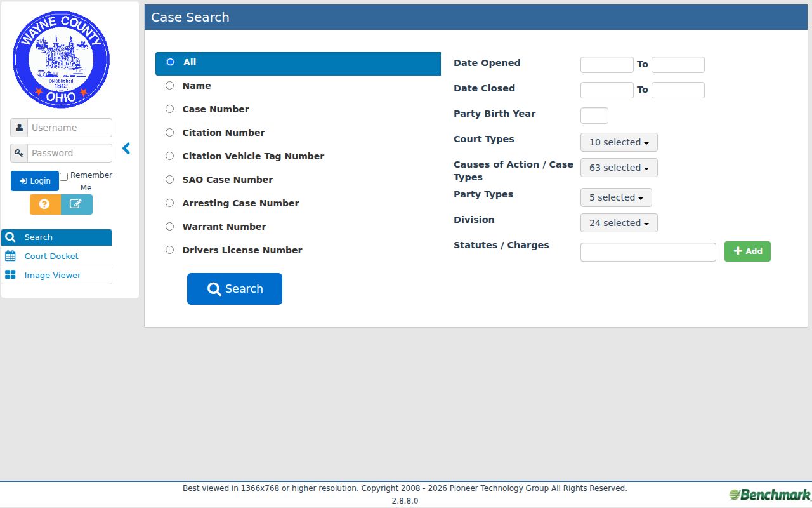Click the large blue Search button
This screenshot has width=812, height=508.
[235, 289]
